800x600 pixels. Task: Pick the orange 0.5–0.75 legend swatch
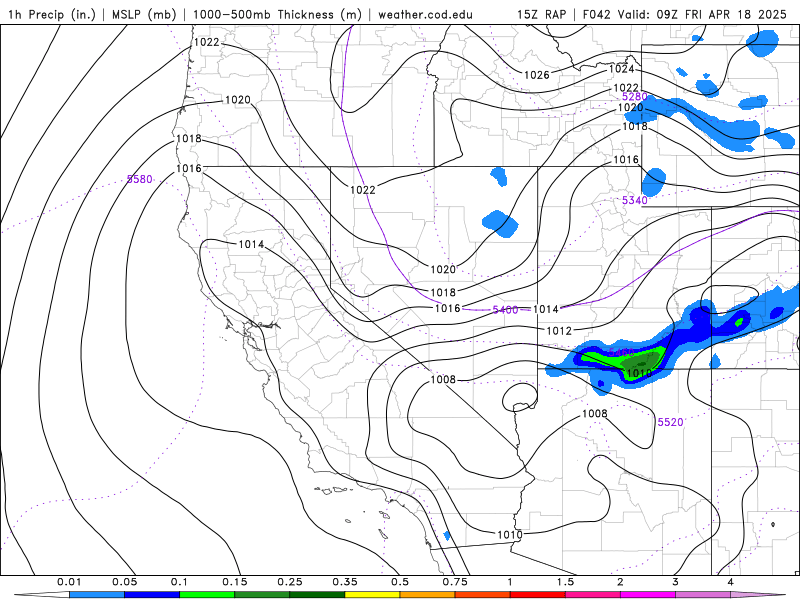coord(428,594)
